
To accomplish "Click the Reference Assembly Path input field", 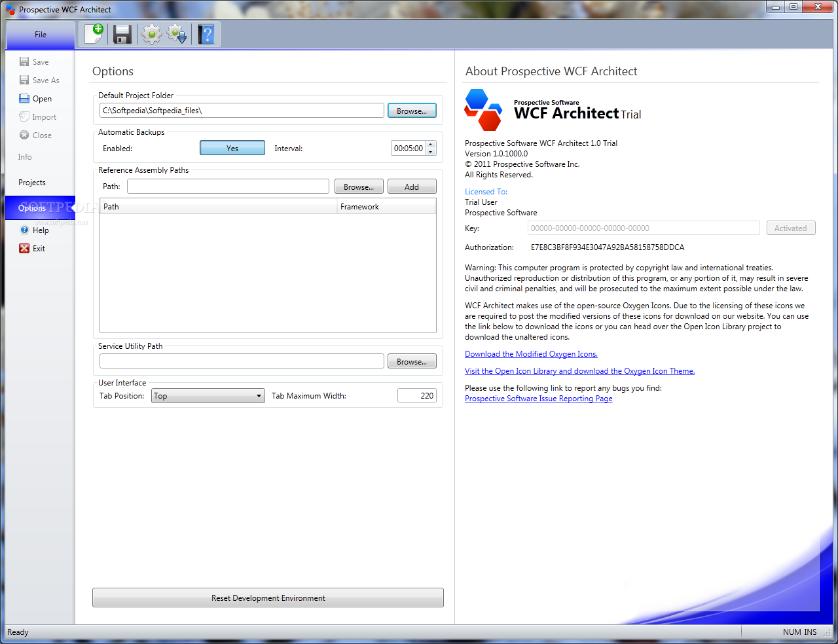I will pyautogui.click(x=228, y=187).
